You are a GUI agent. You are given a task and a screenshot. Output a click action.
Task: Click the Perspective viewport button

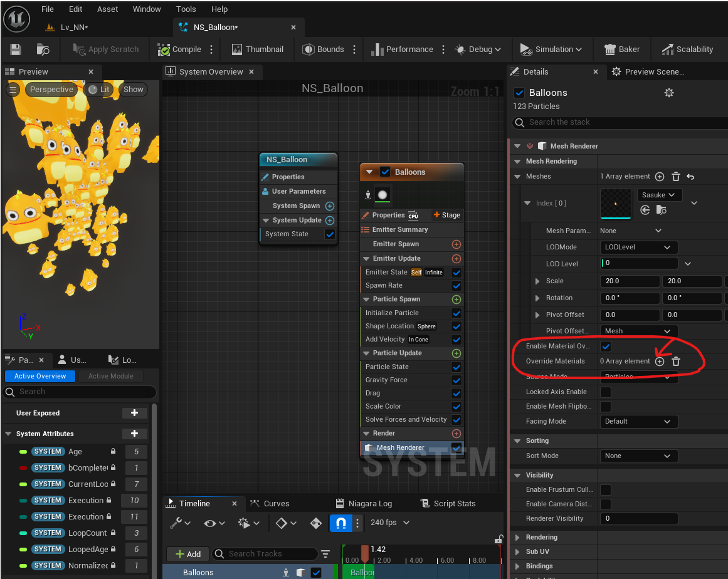51,90
